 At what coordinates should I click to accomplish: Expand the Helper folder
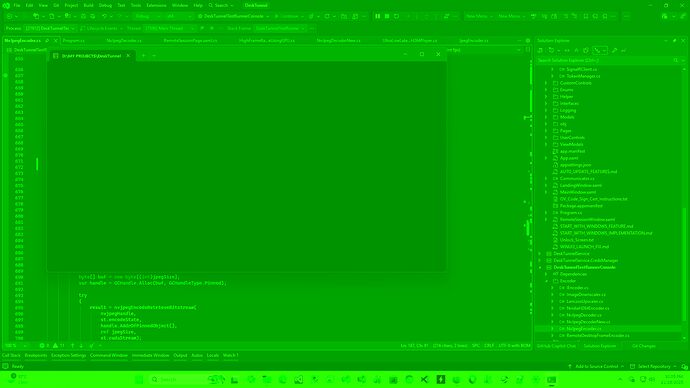coord(546,97)
